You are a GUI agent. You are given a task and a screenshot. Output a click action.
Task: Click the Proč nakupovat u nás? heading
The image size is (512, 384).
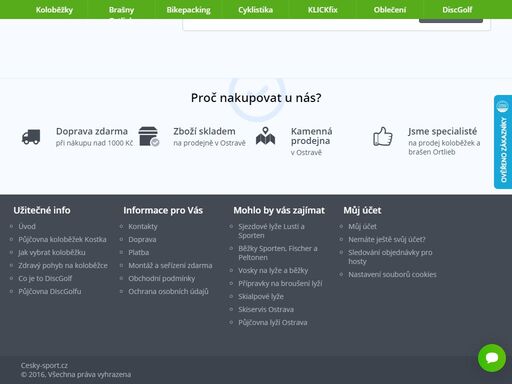click(x=256, y=98)
